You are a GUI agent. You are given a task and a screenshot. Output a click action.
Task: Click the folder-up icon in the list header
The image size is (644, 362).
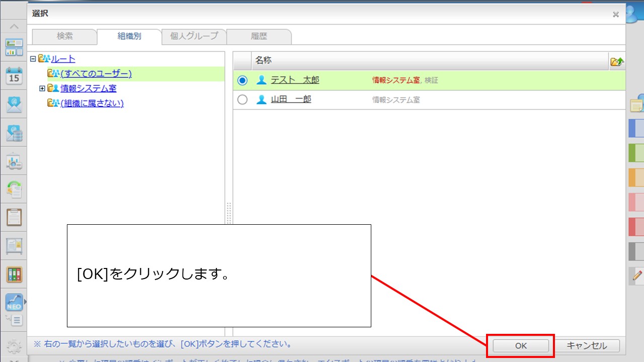tap(617, 61)
